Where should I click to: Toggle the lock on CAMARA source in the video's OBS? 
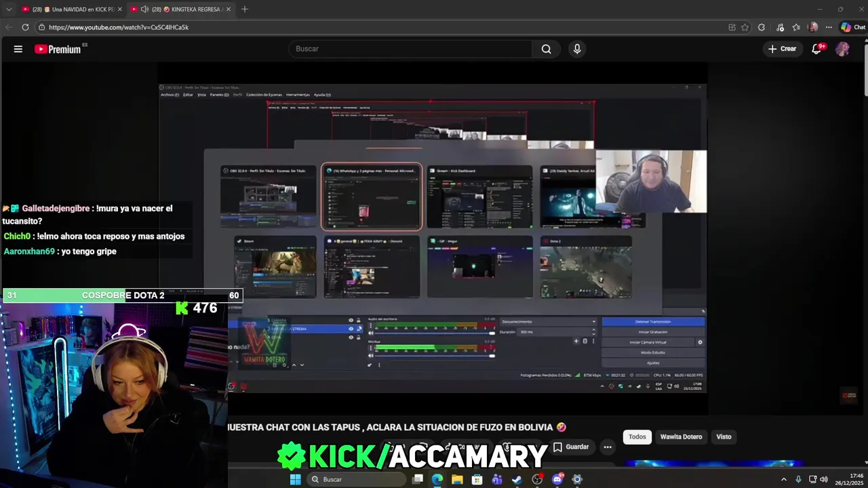pyautogui.click(x=359, y=320)
